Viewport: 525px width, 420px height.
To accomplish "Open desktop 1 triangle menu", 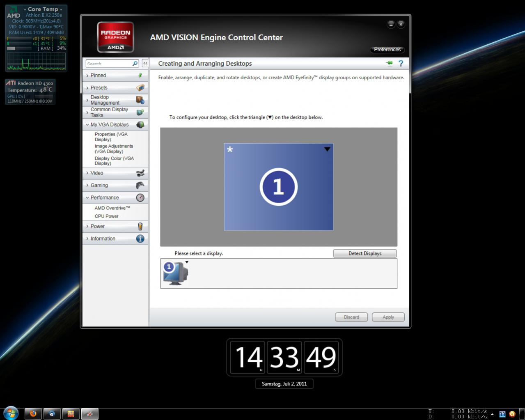I will coord(327,149).
